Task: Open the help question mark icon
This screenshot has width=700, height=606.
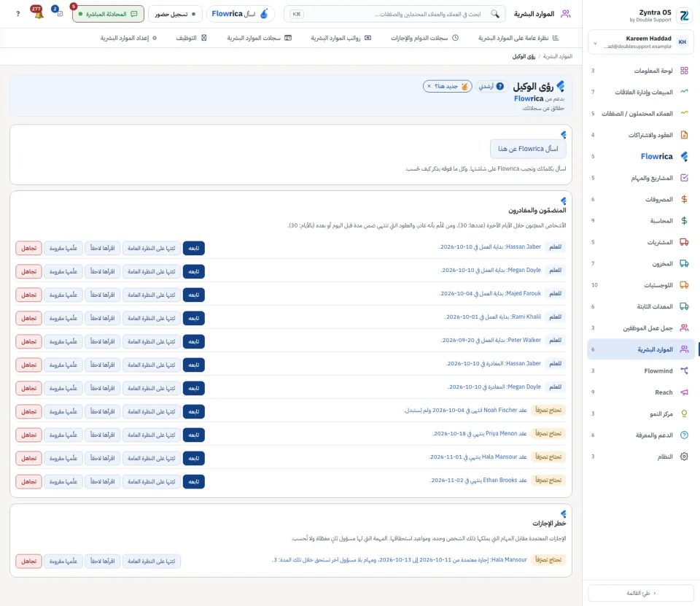Action: click(x=17, y=14)
